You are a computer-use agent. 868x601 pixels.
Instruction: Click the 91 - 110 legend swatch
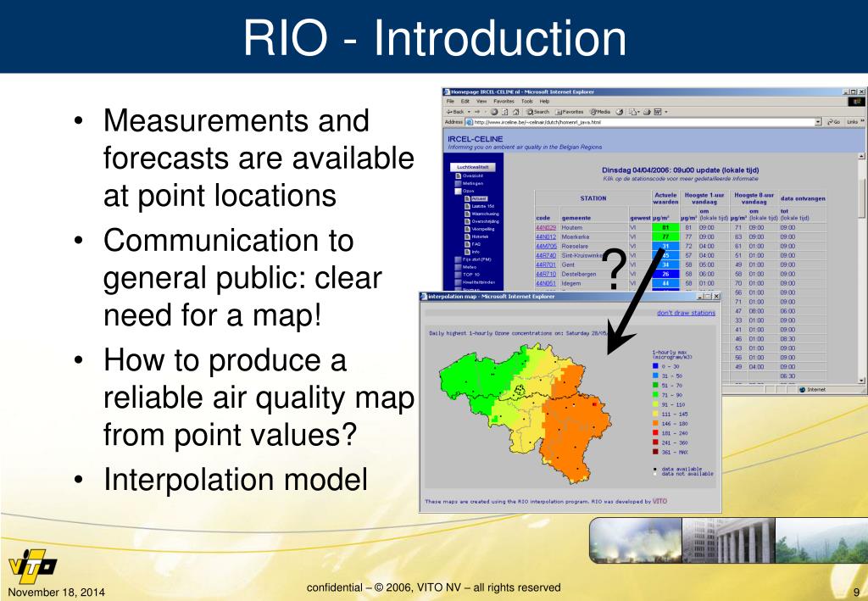[x=655, y=404]
